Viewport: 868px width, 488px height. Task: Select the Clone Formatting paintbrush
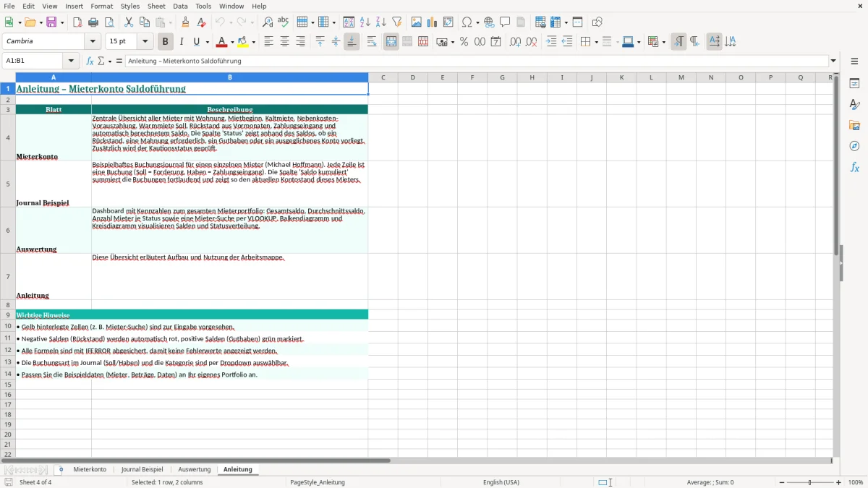186,22
